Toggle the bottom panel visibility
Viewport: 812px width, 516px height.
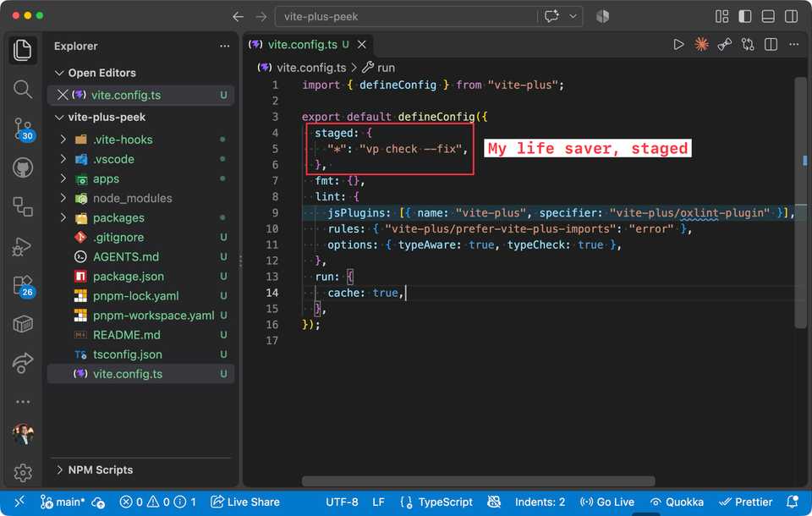click(768, 16)
